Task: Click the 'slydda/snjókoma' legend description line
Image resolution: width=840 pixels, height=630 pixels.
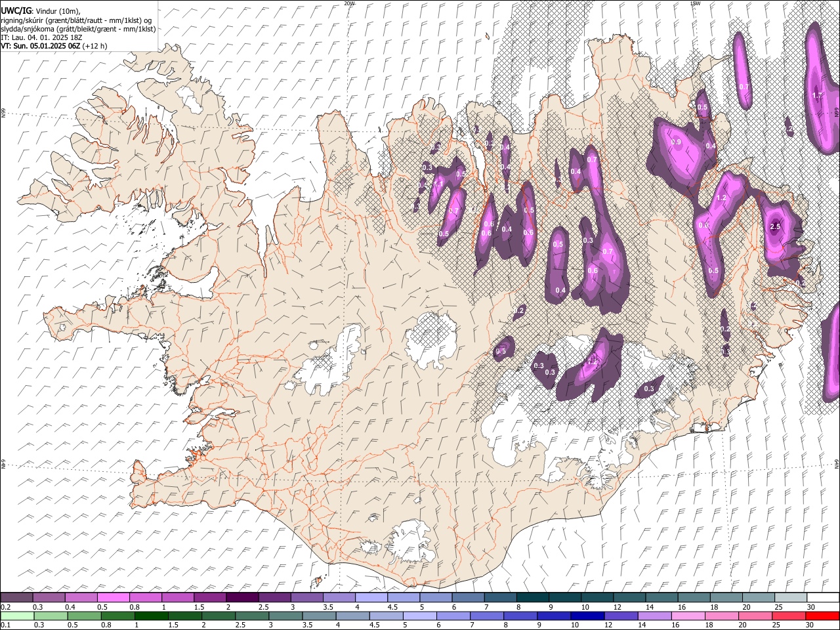Action: pos(79,28)
